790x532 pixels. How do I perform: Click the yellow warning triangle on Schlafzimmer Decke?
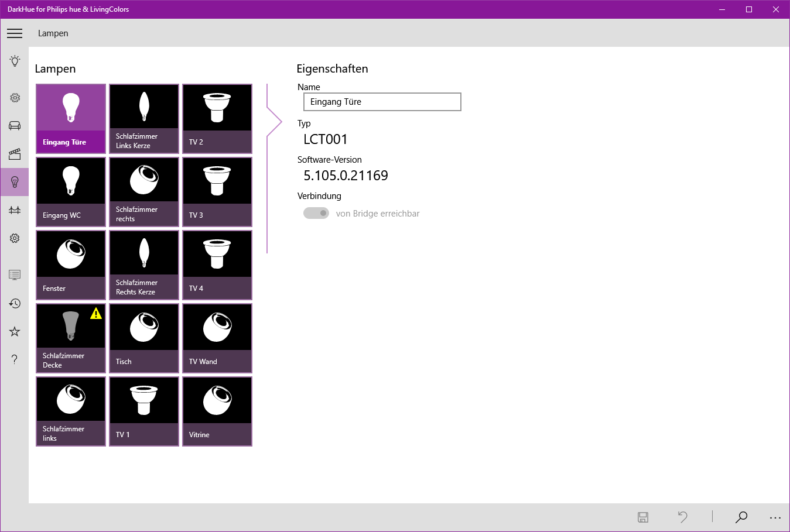tap(96, 314)
